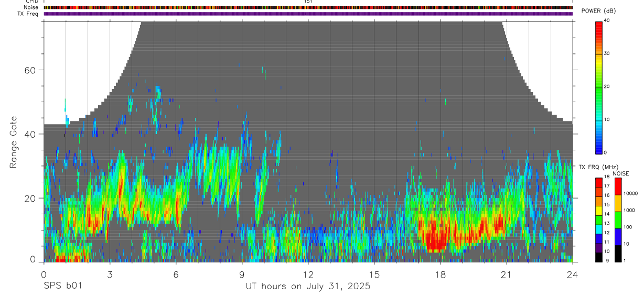Click the SPS b01 beam label
Viewport: 644px width, 297px height.
pyautogui.click(x=62, y=287)
